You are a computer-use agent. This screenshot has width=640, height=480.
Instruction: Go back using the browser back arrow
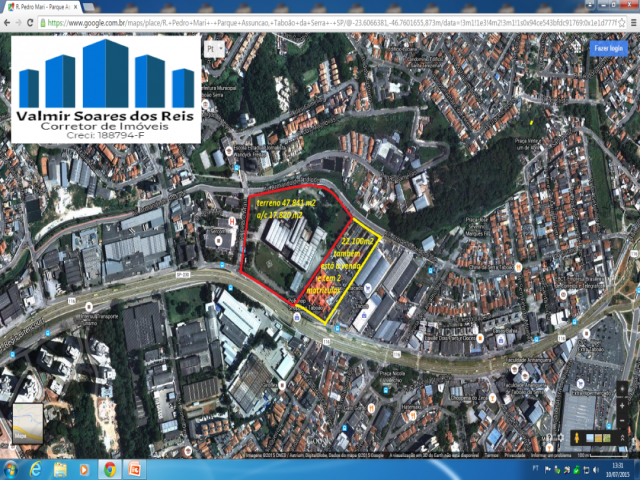coord(7,23)
